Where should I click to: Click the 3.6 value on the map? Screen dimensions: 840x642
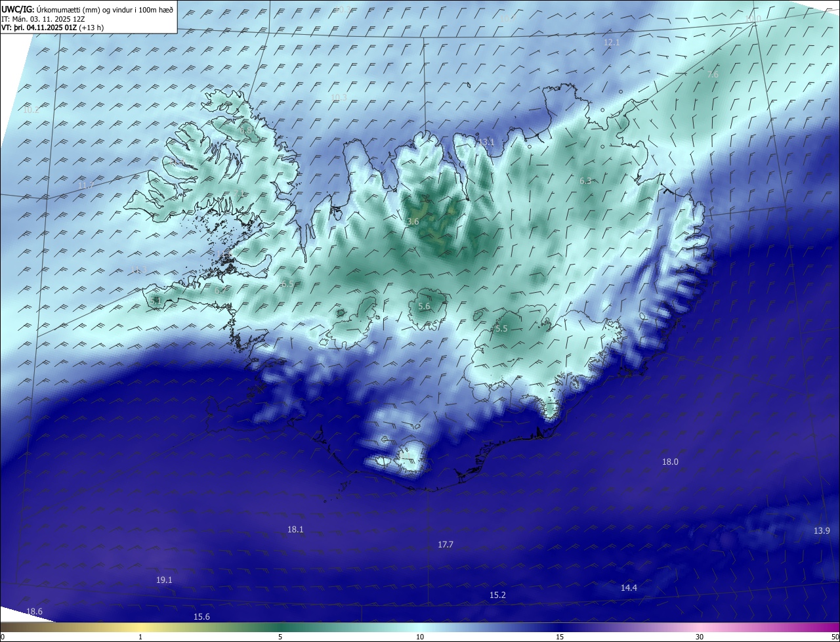tap(413, 222)
